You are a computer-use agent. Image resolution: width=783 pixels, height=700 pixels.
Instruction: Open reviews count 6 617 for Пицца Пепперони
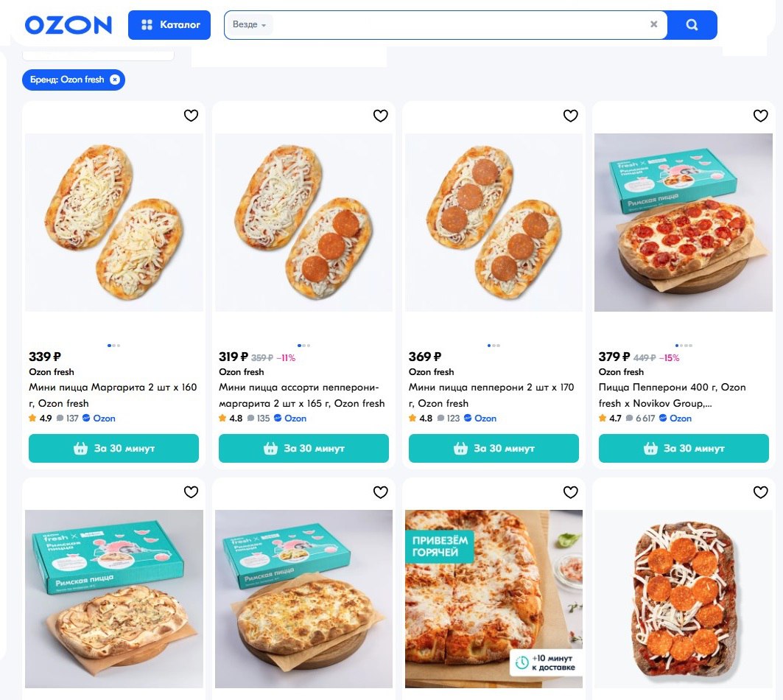pyautogui.click(x=640, y=419)
